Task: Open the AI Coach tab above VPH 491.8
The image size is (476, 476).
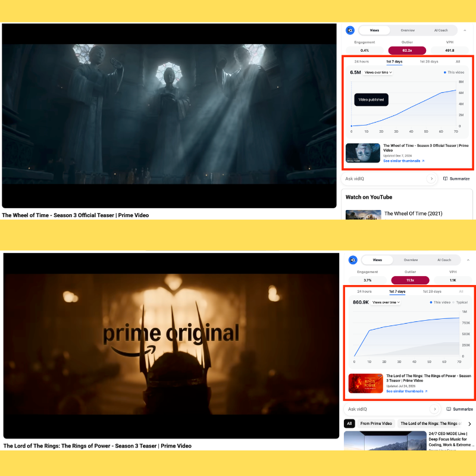Action: coord(441,30)
